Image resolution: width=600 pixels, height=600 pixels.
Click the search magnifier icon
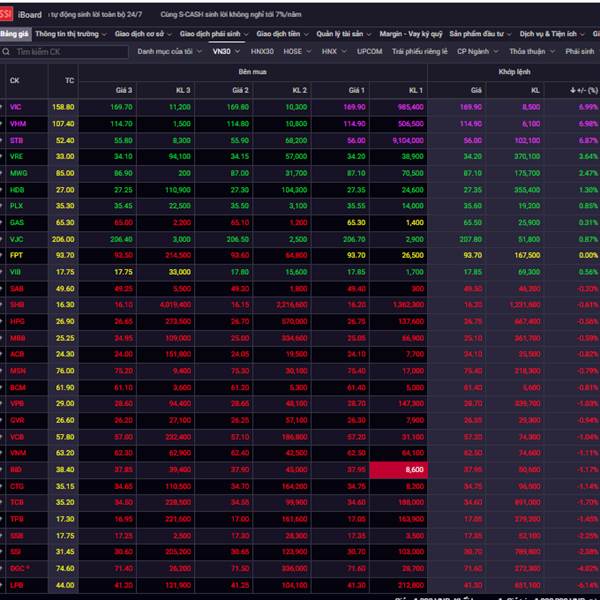pyautogui.click(x=9, y=51)
